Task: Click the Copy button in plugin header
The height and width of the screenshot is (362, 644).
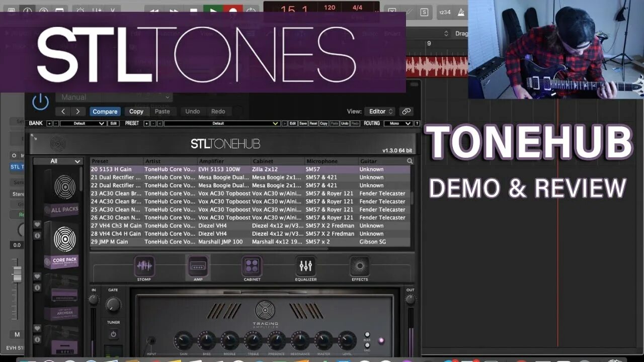Action: pos(136,112)
